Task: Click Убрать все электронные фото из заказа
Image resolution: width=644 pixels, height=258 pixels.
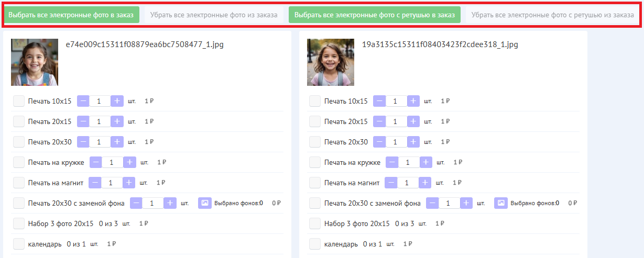Action: click(x=214, y=15)
